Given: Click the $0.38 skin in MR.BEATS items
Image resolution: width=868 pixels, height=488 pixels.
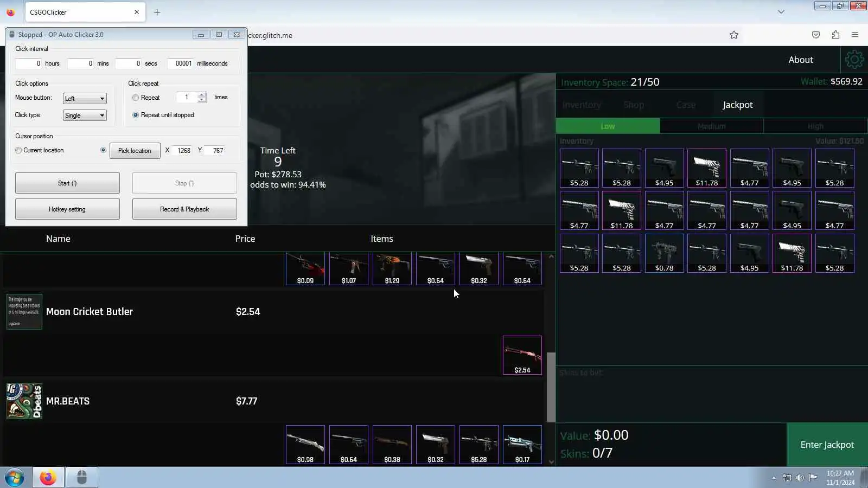Looking at the screenshot, I should 392,445.
